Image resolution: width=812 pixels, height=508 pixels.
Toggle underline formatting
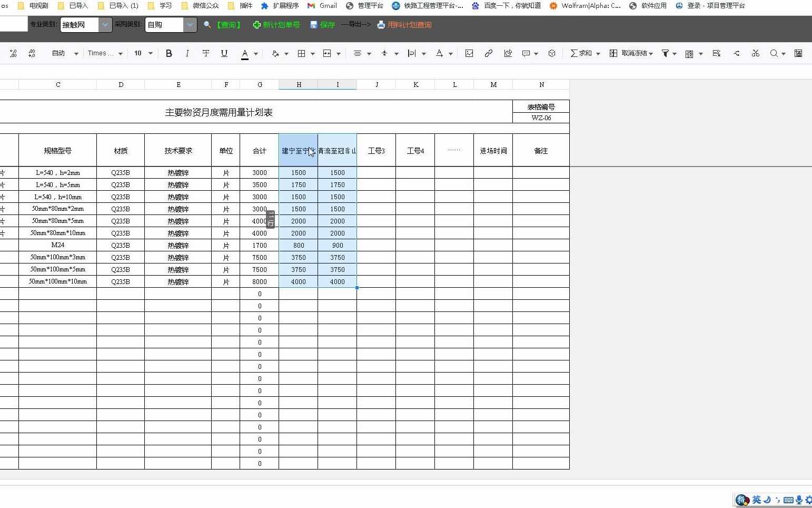click(x=224, y=53)
